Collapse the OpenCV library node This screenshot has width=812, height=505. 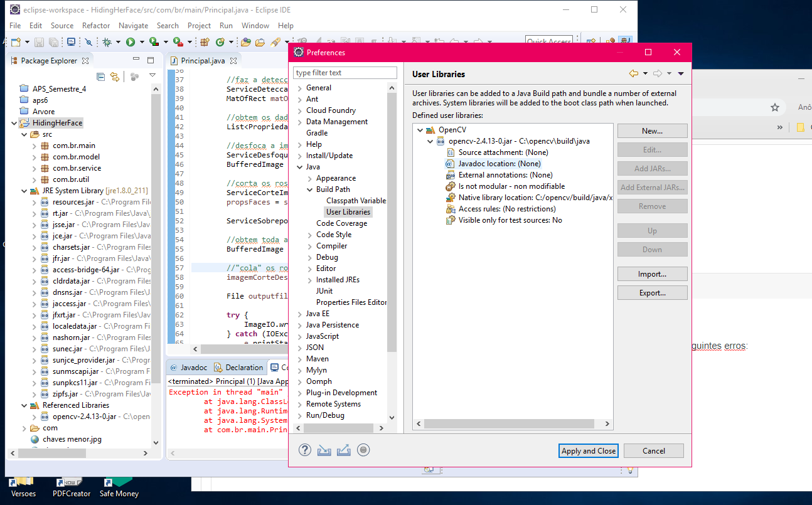[420, 130]
